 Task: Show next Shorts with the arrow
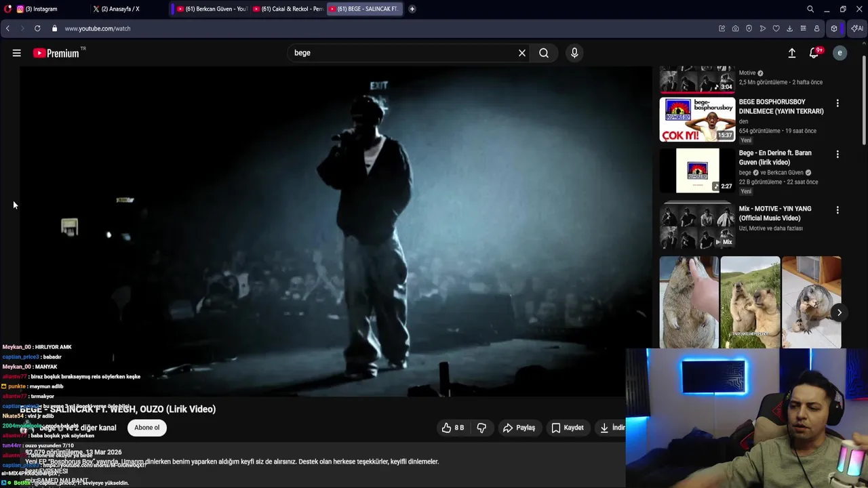(839, 312)
